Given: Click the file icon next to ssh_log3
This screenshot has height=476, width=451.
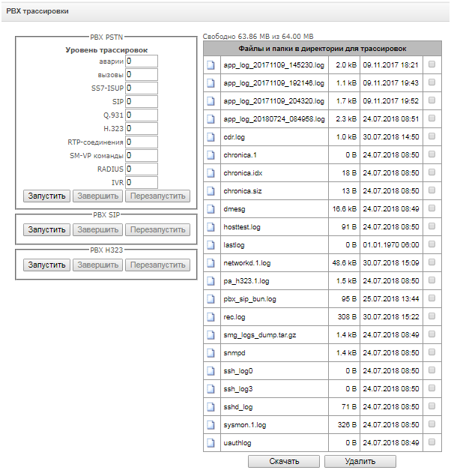Looking at the screenshot, I should 211,389.
